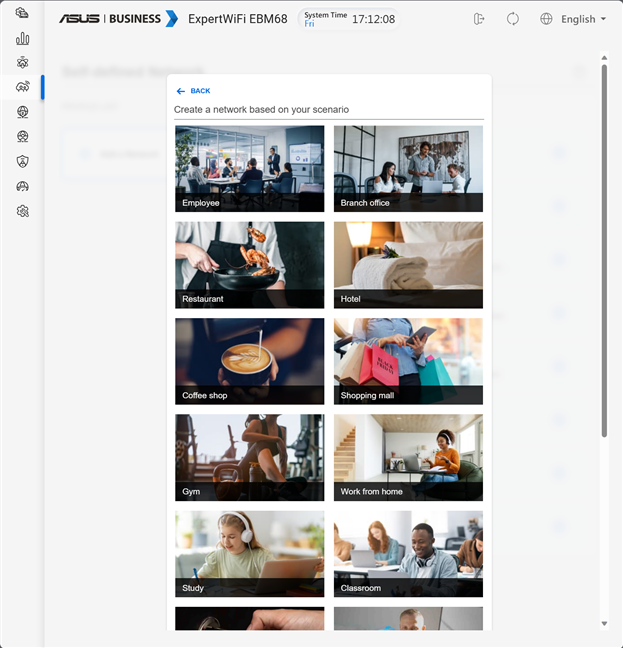623x648 pixels.
Task: Click the globe language icon
Action: point(546,19)
